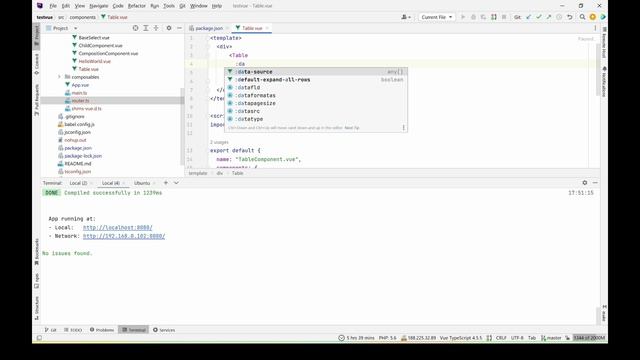640x360 pixels.
Task: Click the expand all icon in Project panel
Action: point(146,28)
